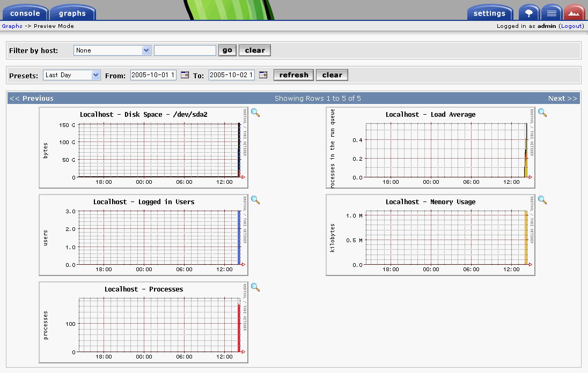This screenshot has width=588, height=373.
Task: Open the graphs tab
Action: click(72, 13)
